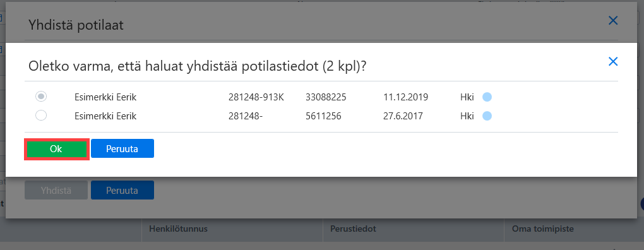Click date 27.6.2017 in second row
The height and width of the screenshot is (250, 644).
click(403, 116)
